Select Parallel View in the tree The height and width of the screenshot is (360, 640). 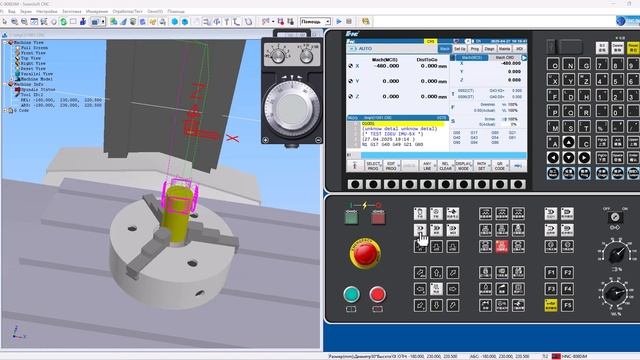[x=37, y=74]
